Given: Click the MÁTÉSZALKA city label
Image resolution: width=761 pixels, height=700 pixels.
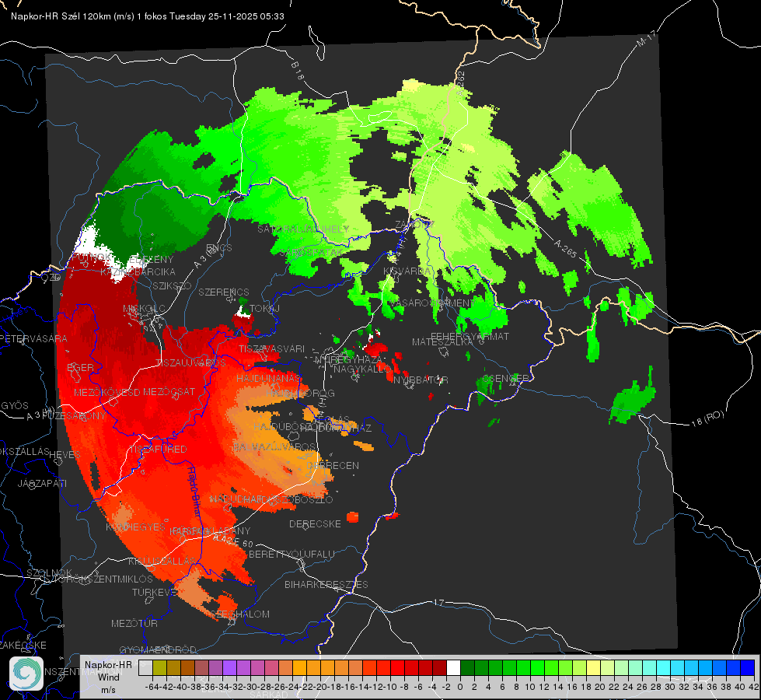Looking at the screenshot, I should click(x=442, y=342).
